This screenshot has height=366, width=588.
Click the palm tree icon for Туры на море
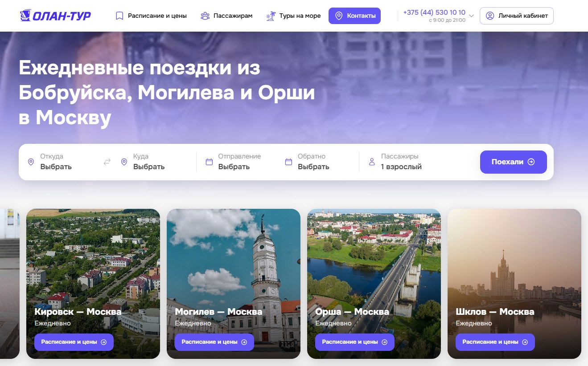271,16
